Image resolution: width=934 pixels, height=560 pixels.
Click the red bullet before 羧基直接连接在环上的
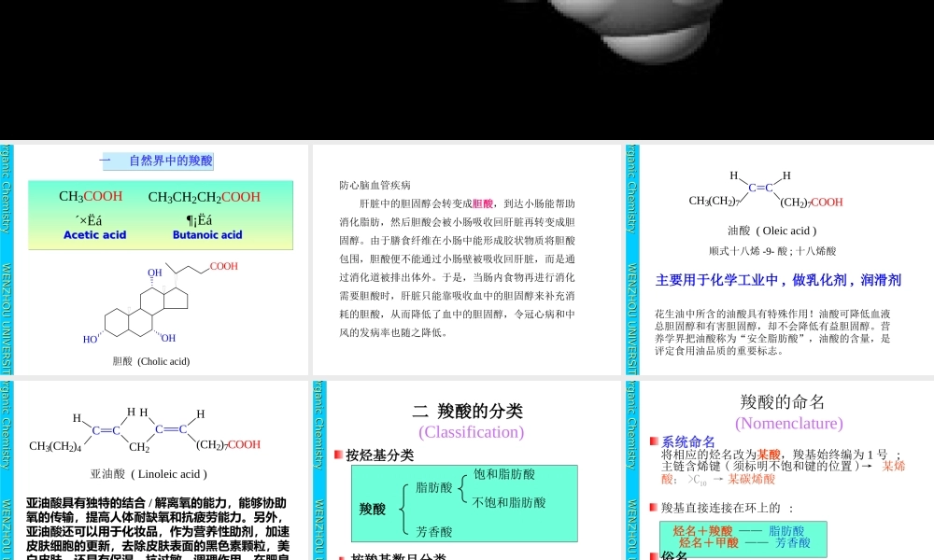point(652,507)
